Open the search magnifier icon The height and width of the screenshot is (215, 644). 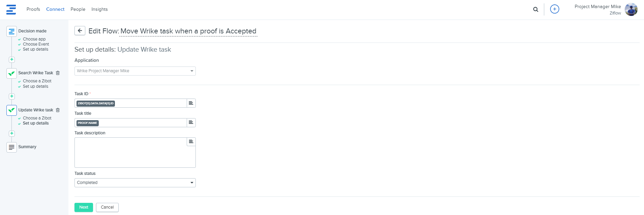pyautogui.click(x=535, y=9)
